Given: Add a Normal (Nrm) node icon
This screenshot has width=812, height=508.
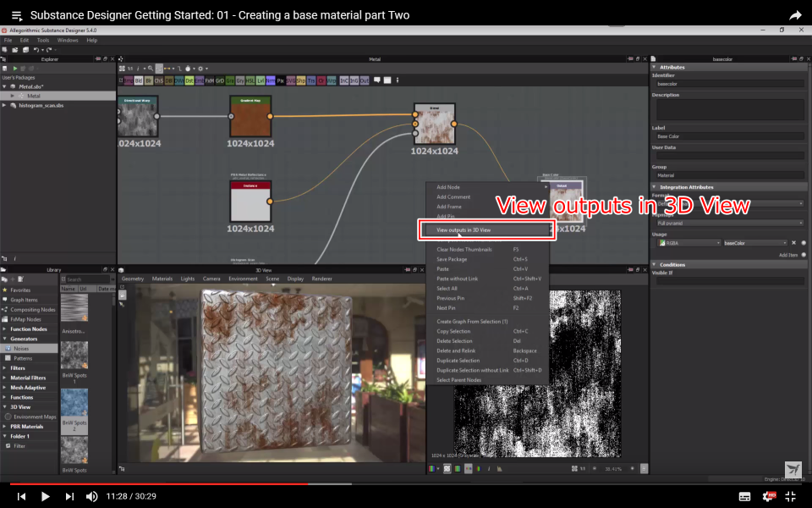Looking at the screenshot, I should tap(271, 81).
